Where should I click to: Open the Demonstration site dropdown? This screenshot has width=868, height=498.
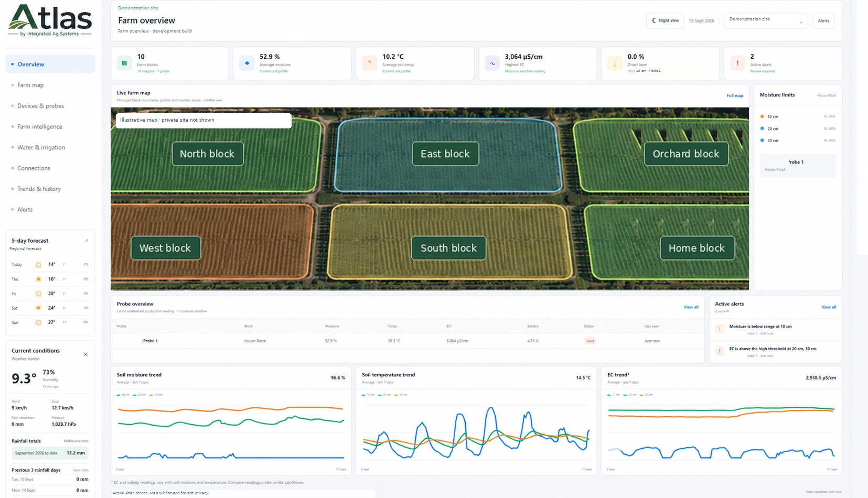point(766,20)
